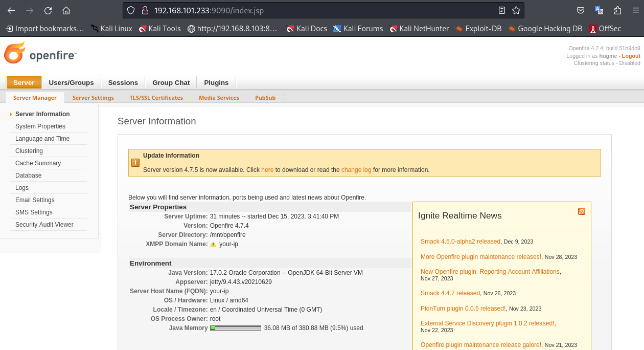Click the Logout link
The image size is (644, 350).
(631, 56)
